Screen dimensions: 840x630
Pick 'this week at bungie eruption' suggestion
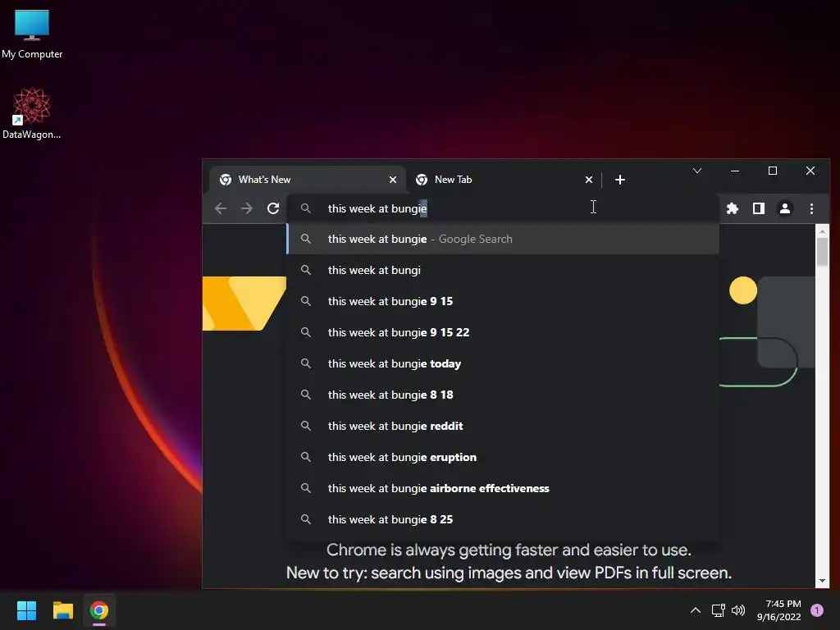tap(503, 457)
